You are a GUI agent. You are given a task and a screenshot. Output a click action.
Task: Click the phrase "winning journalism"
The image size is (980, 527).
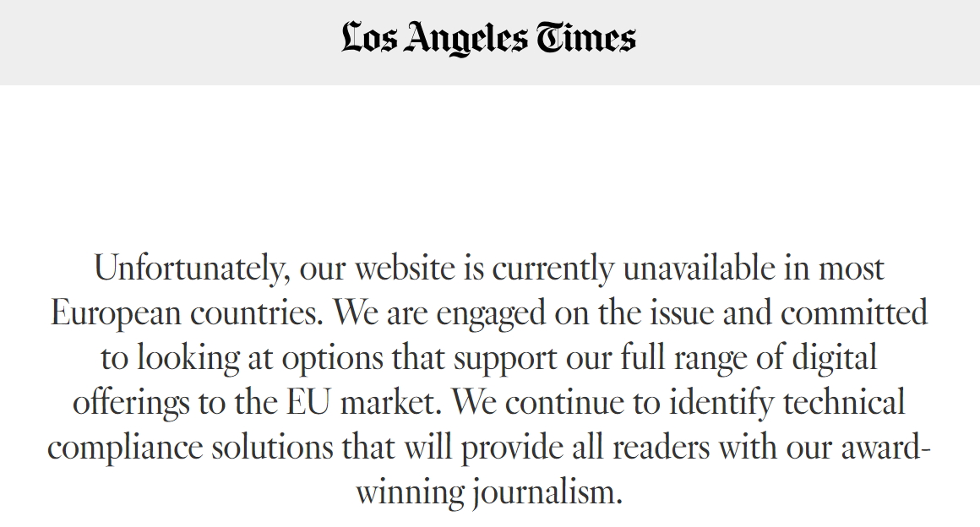tap(489, 492)
